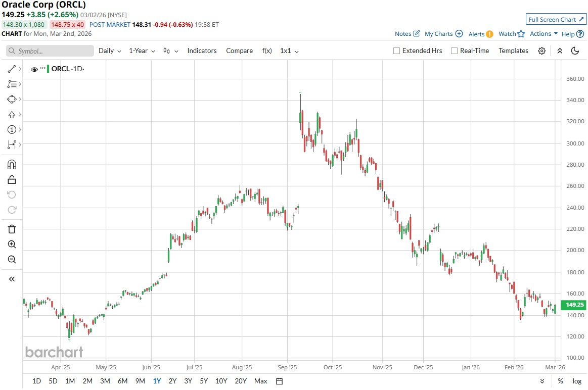Select the 20Y range button
588x390 pixels.
(x=240, y=381)
